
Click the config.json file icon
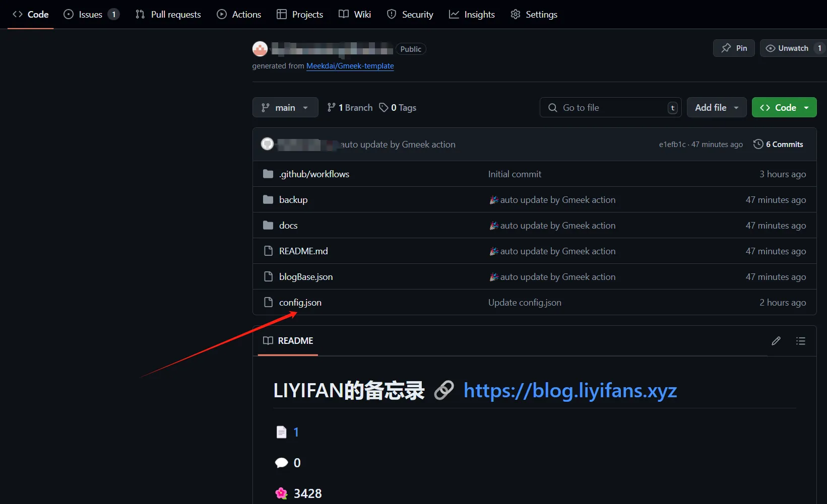click(268, 303)
